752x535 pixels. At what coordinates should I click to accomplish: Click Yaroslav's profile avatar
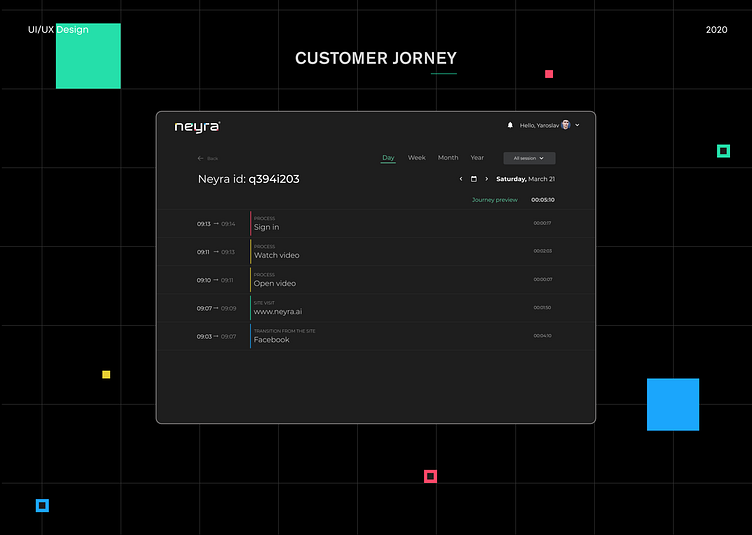[x=566, y=125]
